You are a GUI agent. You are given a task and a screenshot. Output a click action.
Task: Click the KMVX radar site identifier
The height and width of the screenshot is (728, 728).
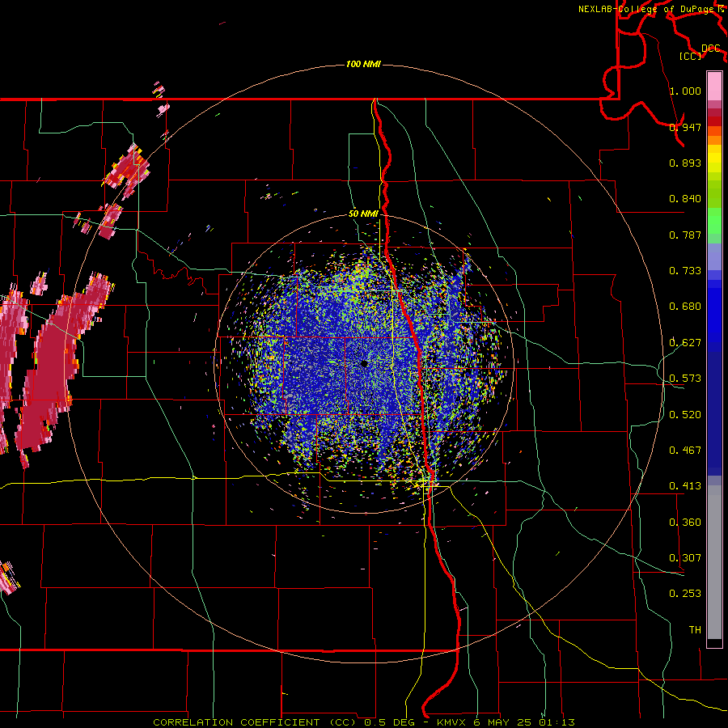[x=453, y=722]
